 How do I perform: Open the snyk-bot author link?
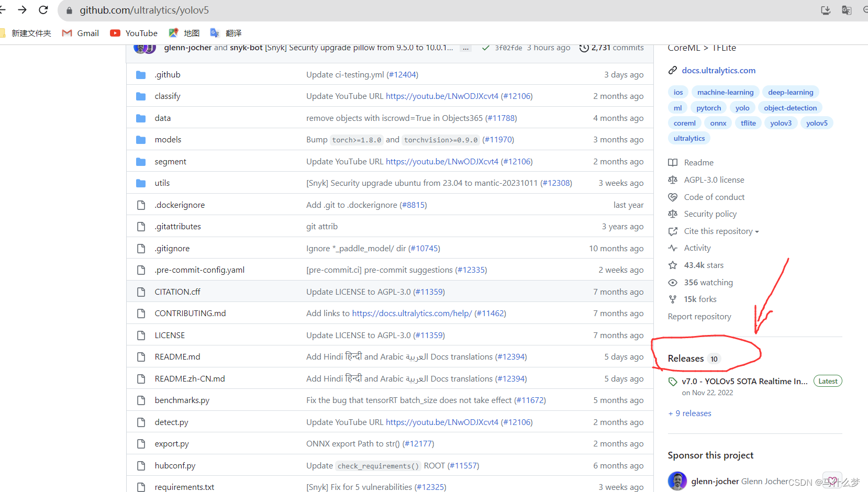[x=246, y=48]
